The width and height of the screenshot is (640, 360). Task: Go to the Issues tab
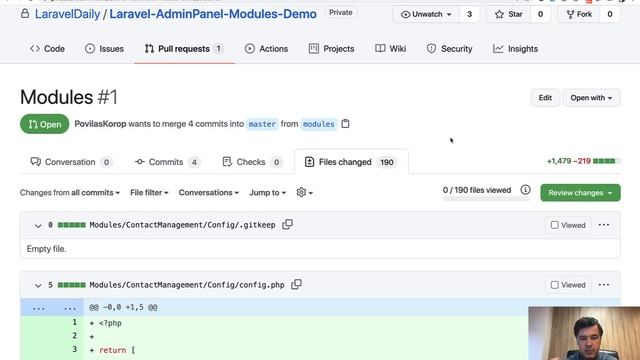[104, 49]
